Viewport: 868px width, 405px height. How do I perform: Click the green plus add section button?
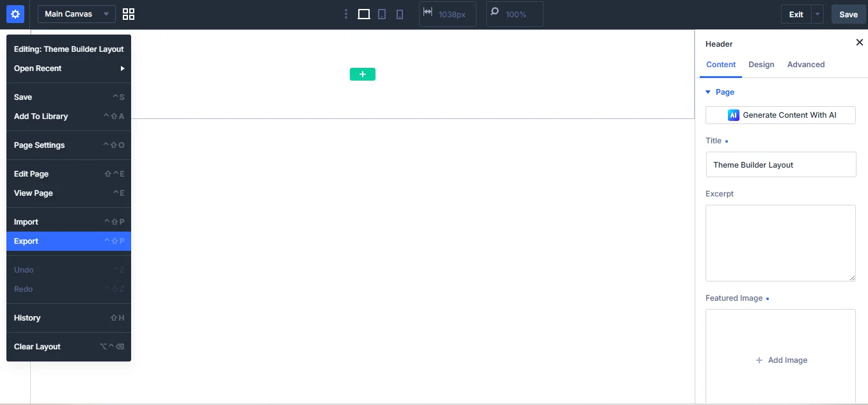(363, 74)
